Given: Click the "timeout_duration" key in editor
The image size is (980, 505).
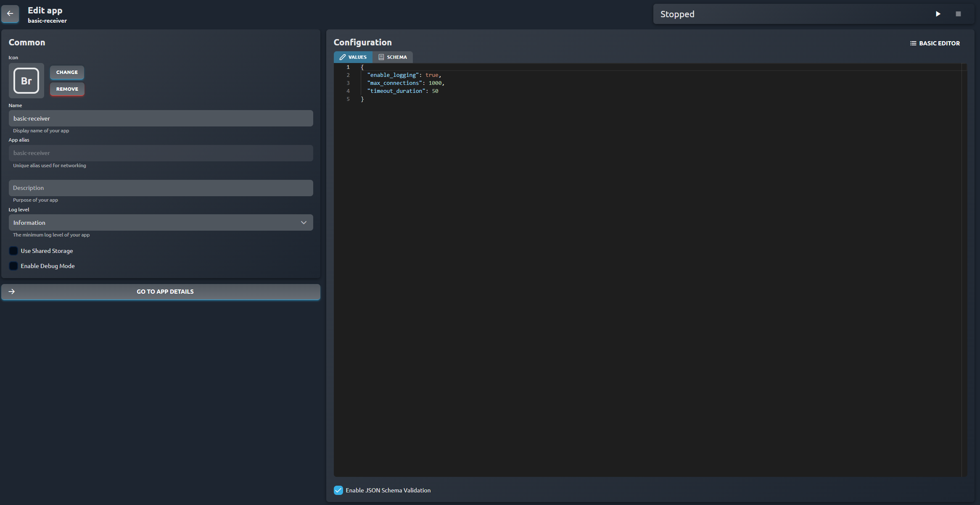Looking at the screenshot, I should pos(396,91).
